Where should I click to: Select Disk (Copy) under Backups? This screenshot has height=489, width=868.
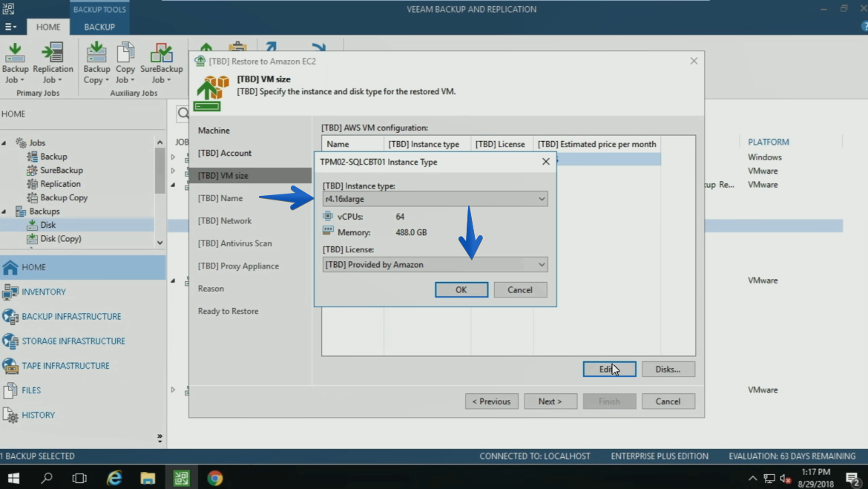point(60,239)
